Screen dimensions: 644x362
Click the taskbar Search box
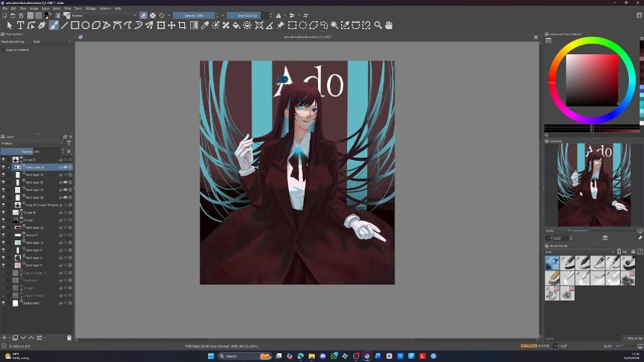(x=245, y=356)
